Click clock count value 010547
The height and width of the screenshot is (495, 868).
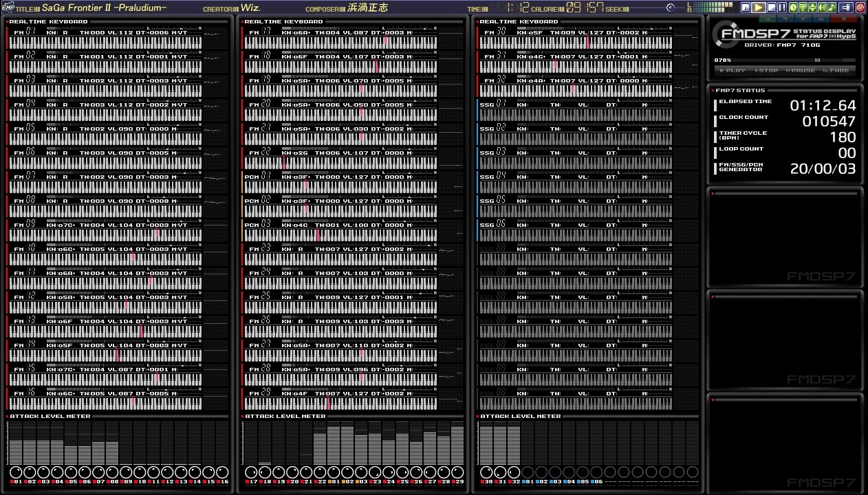829,122
